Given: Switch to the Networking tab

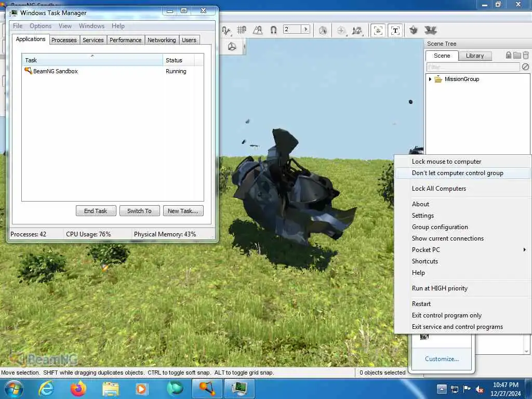Looking at the screenshot, I should point(162,40).
